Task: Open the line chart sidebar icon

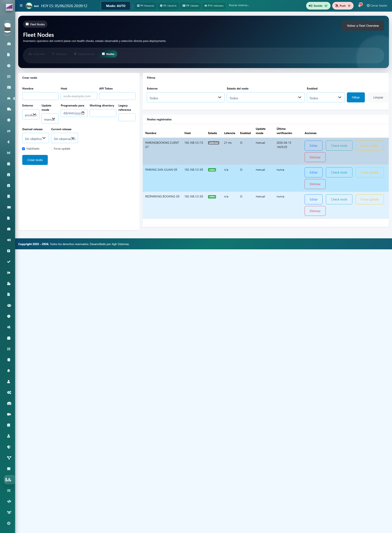Action: pyautogui.click(x=9, y=153)
